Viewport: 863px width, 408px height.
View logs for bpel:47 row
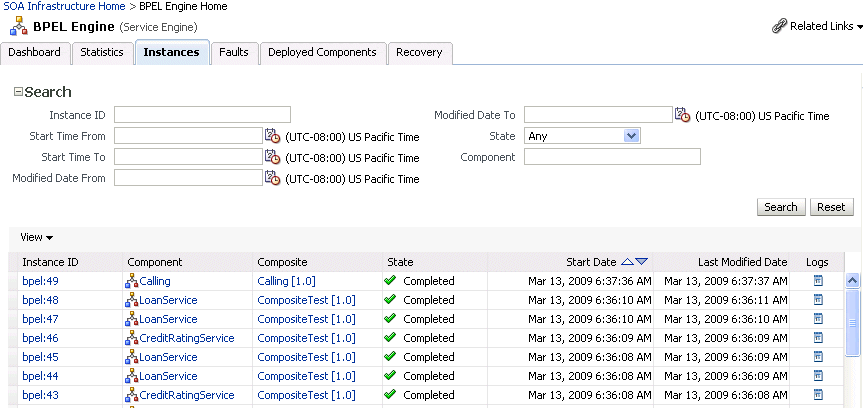pos(818,319)
